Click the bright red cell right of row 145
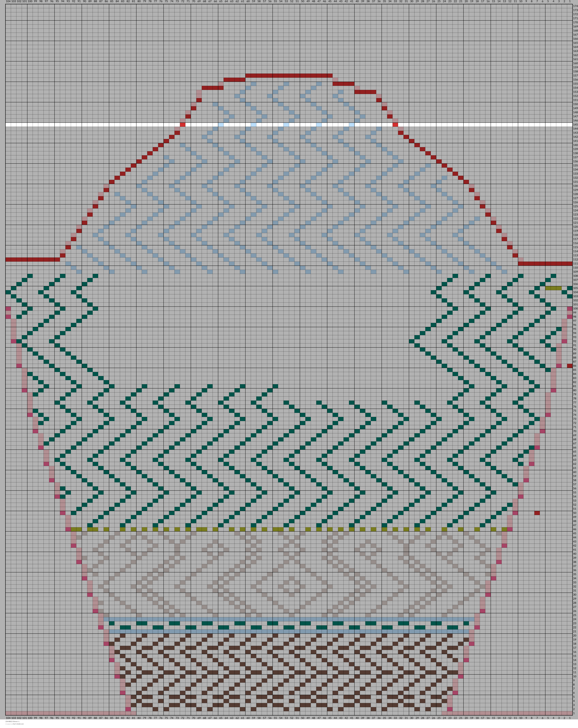 pyautogui.click(x=395, y=125)
